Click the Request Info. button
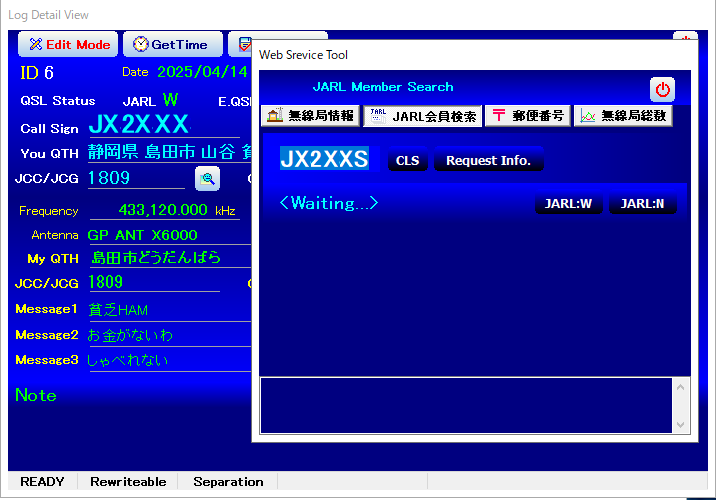 (488, 160)
